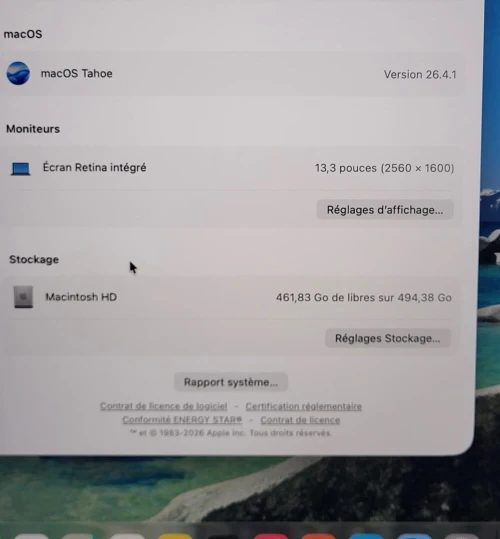Image resolution: width=500 pixels, height=539 pixels.
Task: Click the Macintosh HD drive icon
Action: tap(23, 297)
